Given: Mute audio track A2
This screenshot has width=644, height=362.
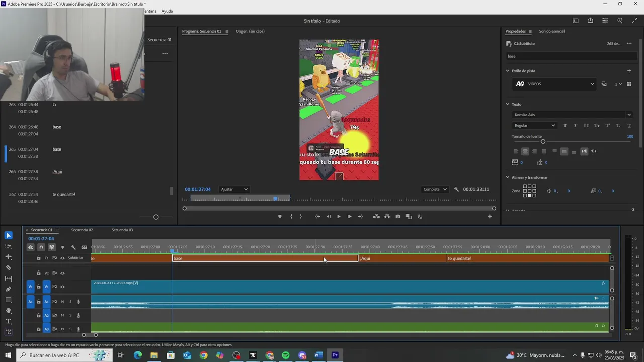Looking at the screenshot, I should coord(62,315).
